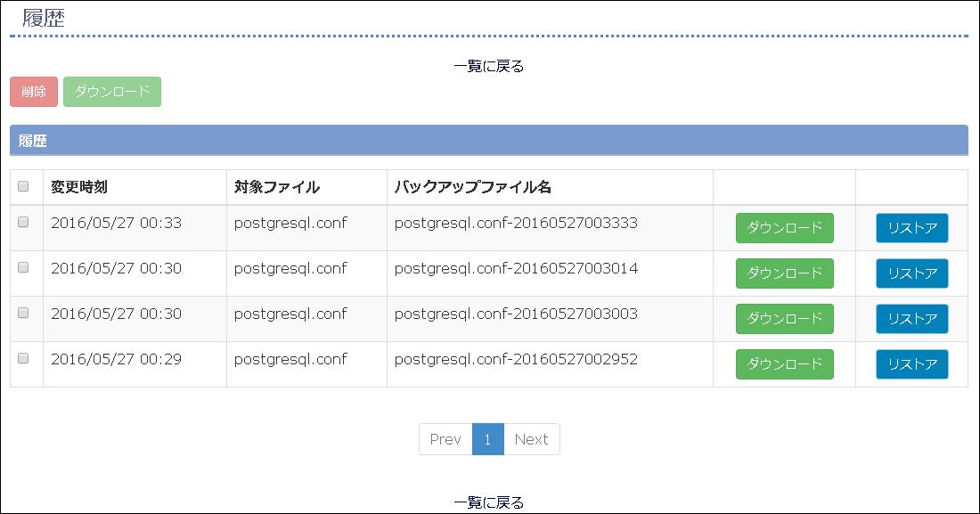Open the bottom 一覧に戻る link
The height and width of the screenshot is (514, 980).
point(489,502)
